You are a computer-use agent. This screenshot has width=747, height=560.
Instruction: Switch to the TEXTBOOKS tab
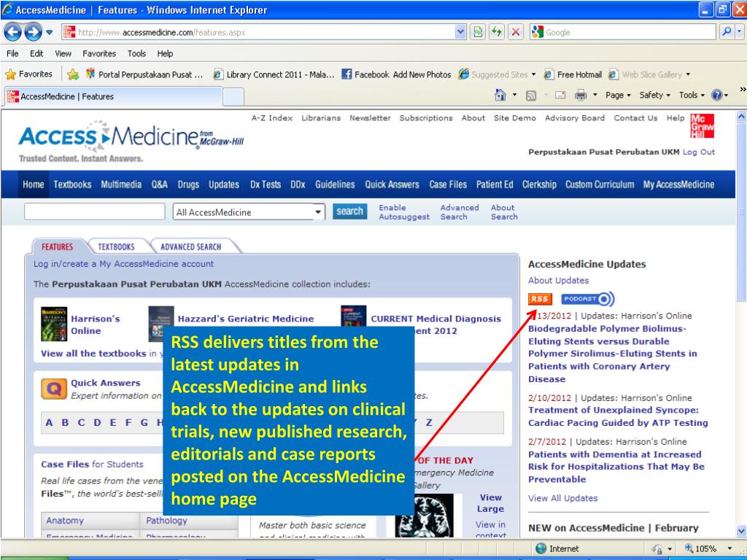(x=116, y=246)
